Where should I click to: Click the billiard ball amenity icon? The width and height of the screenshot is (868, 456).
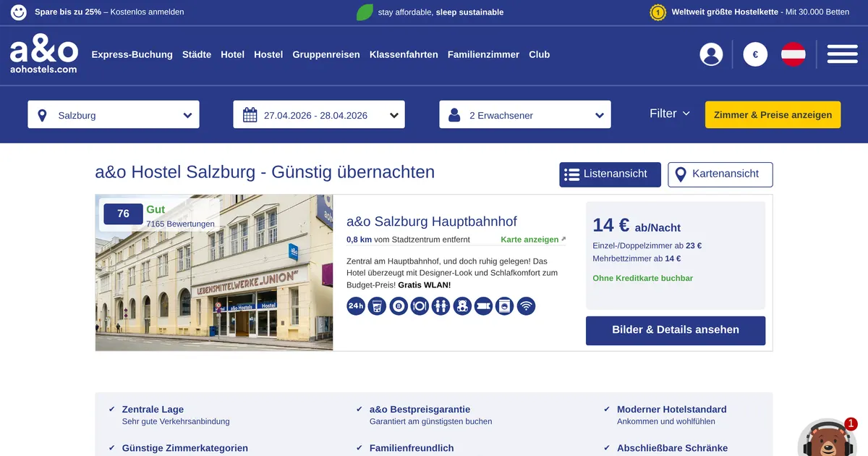[399, 306]
